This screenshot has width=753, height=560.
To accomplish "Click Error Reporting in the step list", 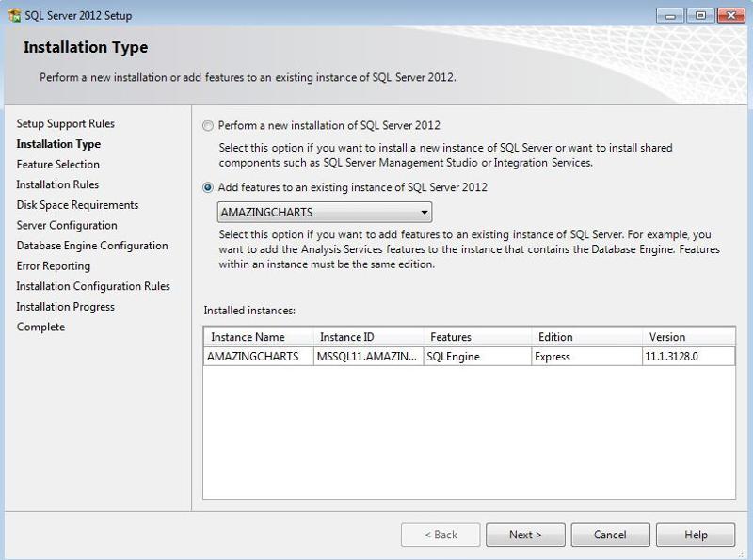I will point(54,266).
